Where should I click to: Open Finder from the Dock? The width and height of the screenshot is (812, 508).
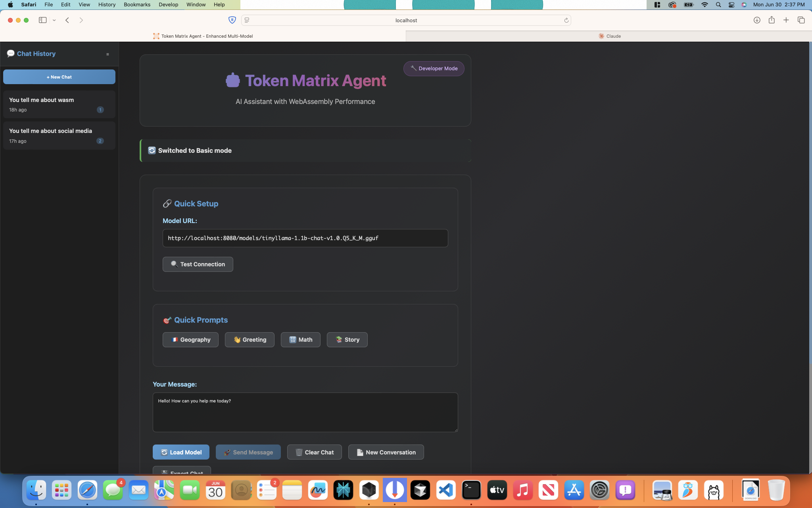click(36, 491)
